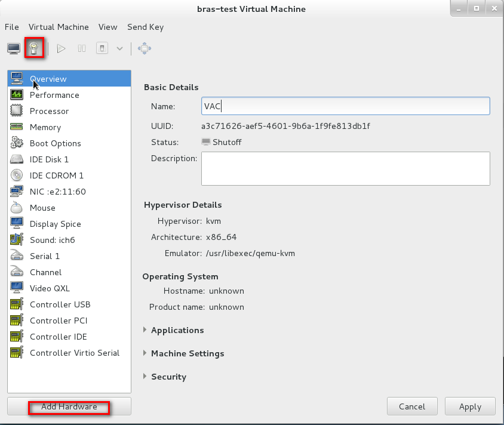Click the Controller Virtio Serial card icon
The image size is (504, 425).
click(17, 352)
